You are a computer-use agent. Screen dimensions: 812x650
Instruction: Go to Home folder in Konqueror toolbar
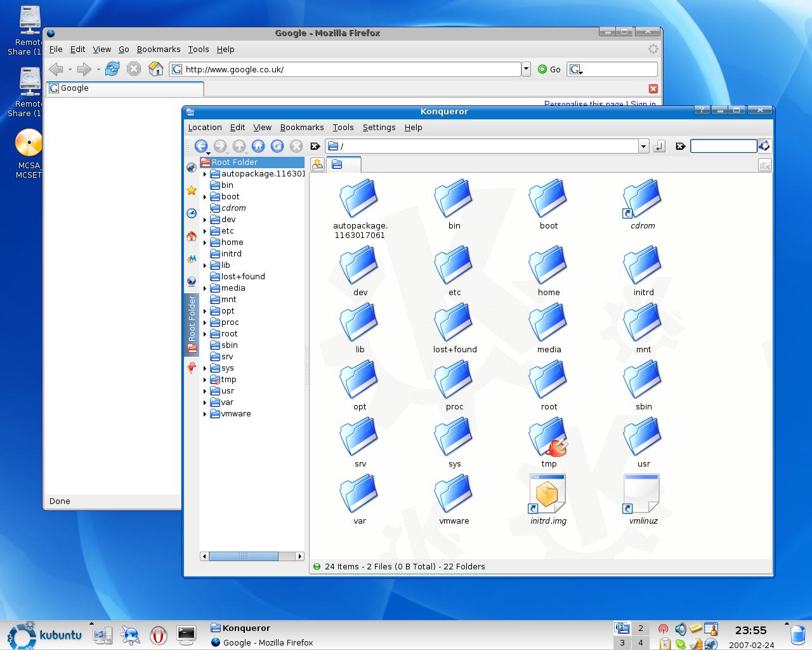258,146
